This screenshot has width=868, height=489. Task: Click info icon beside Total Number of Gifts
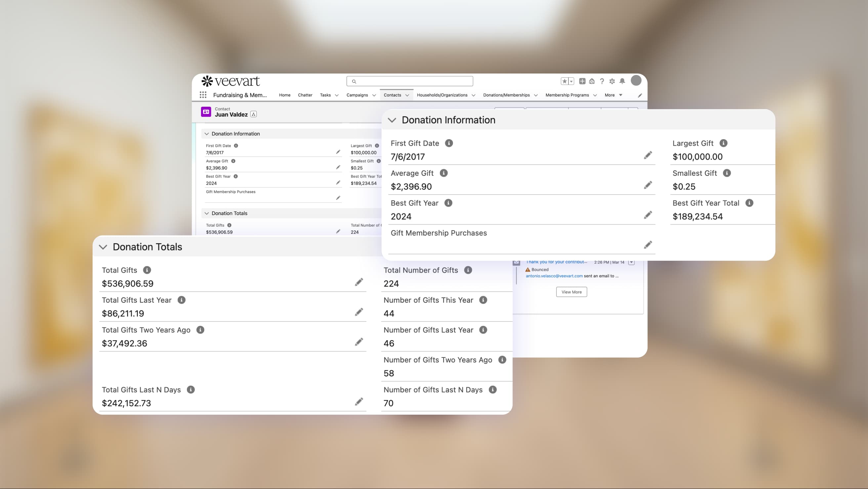click(x=468, y=270)
